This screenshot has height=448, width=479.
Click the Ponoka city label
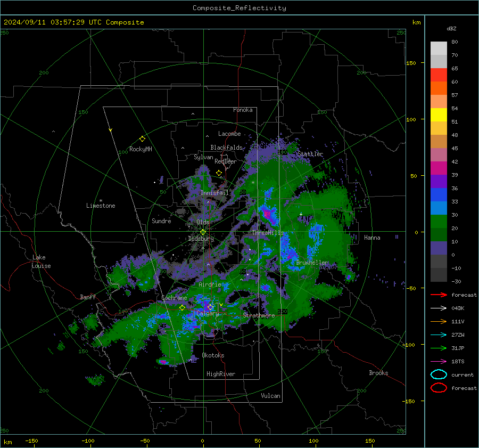pos(243,110)
